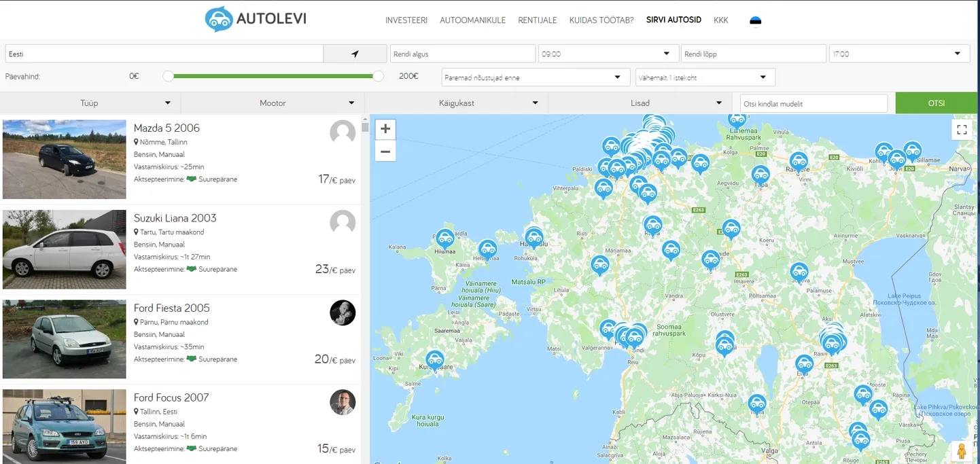This screenshot has height=464, width=980.
Task: Open the silver Ford Fiesta photo
Action: 64,339
